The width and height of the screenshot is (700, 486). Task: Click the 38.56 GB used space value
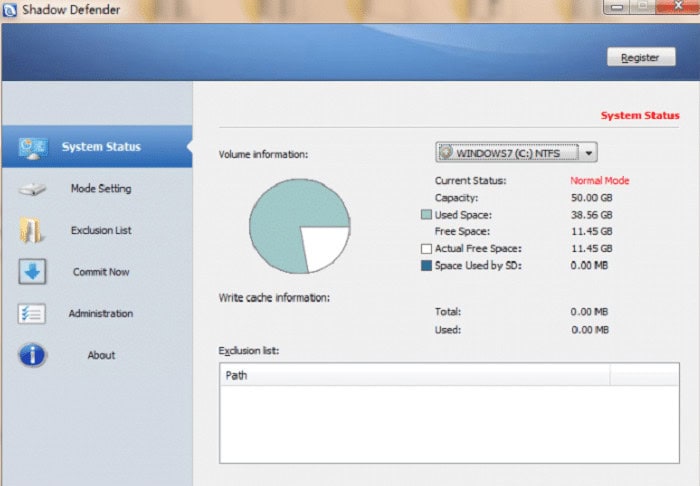pyautogui.click(x=592, y=215)
